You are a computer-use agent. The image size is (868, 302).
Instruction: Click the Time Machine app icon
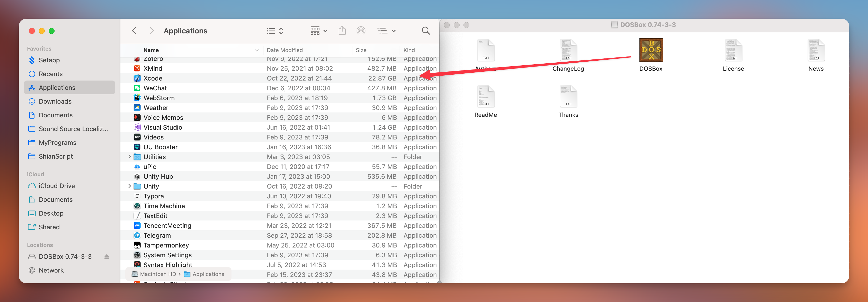point(137,206)
